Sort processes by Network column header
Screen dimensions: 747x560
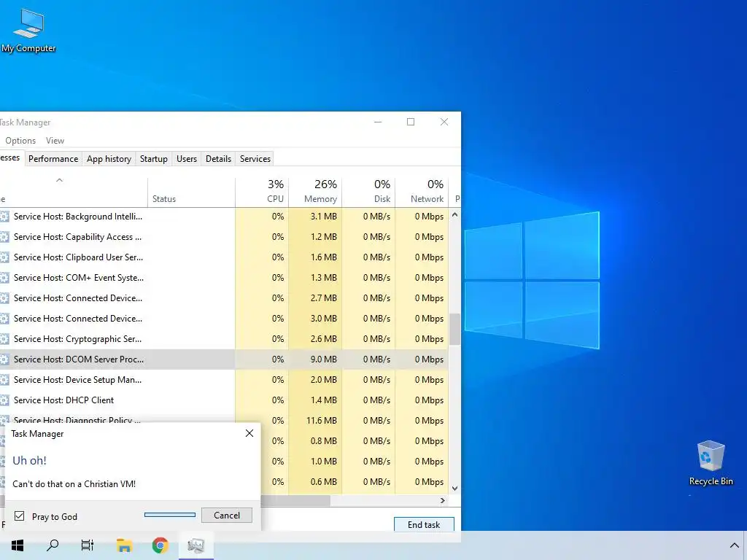[x=422, y=192]
